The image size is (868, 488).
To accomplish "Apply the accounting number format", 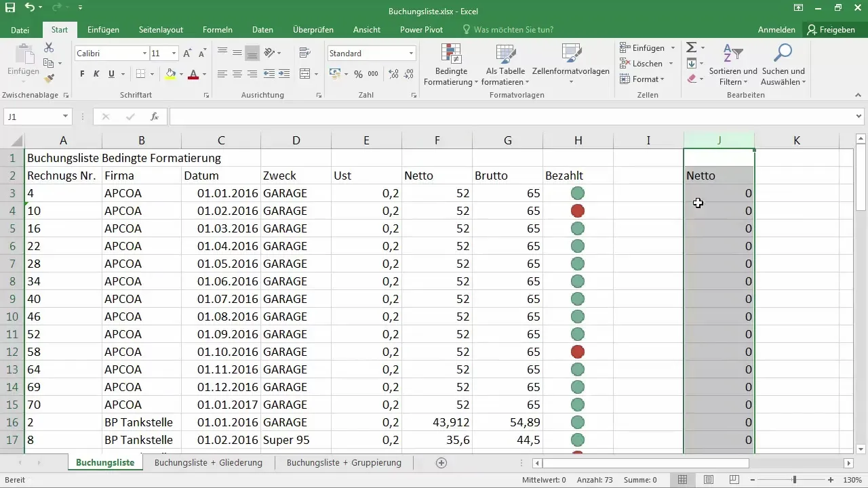I will click(335, 74).
